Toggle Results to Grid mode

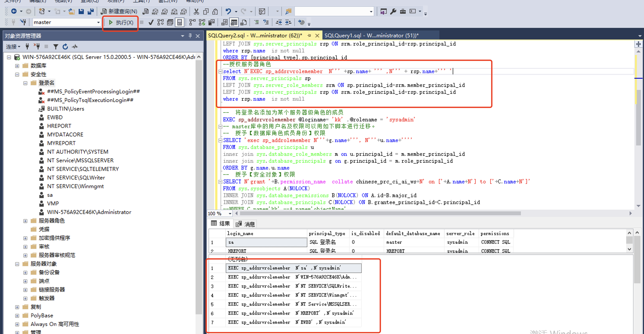click(234, 22)
